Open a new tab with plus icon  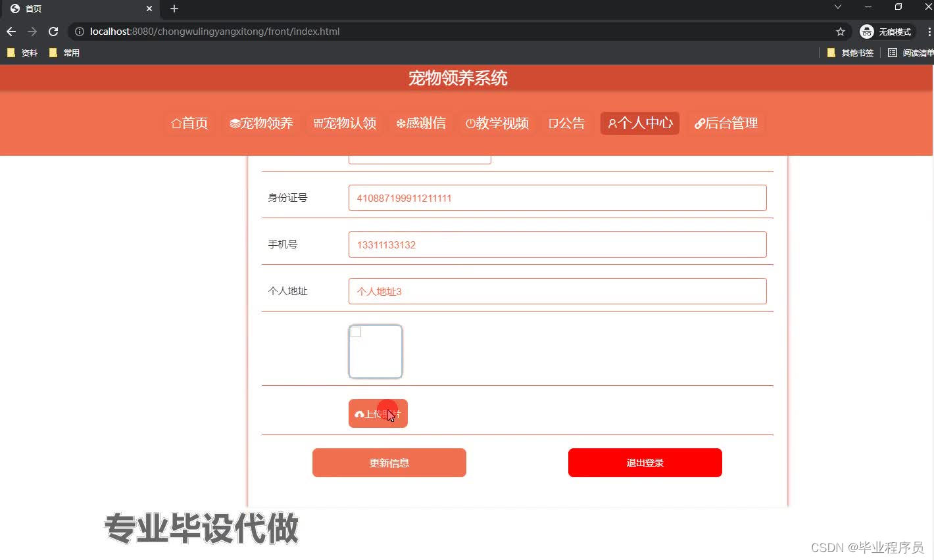[174, 9]
